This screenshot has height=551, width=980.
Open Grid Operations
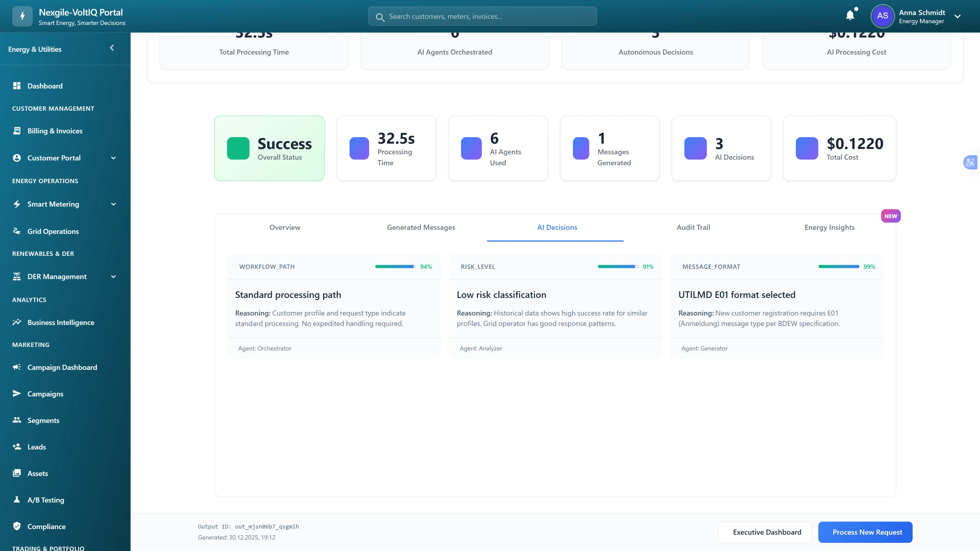click(53, 231)
